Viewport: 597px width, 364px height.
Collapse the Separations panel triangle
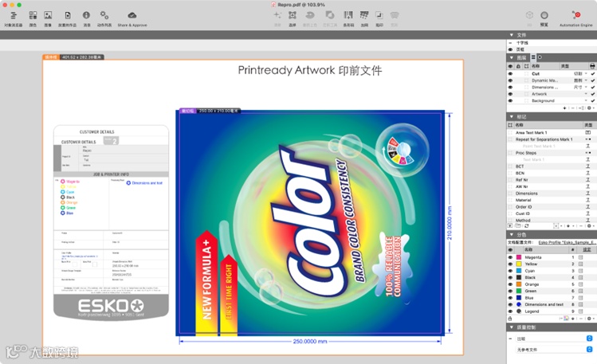coord(512,234)
